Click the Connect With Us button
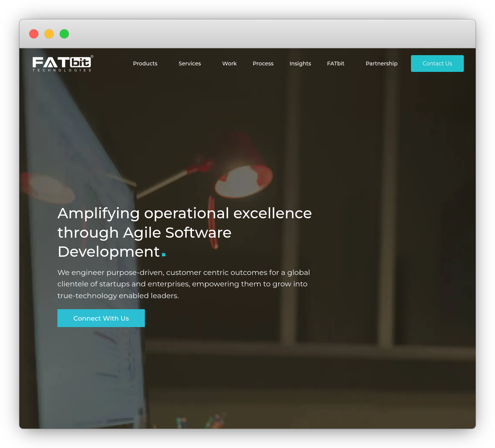 [x=101, y=318]
